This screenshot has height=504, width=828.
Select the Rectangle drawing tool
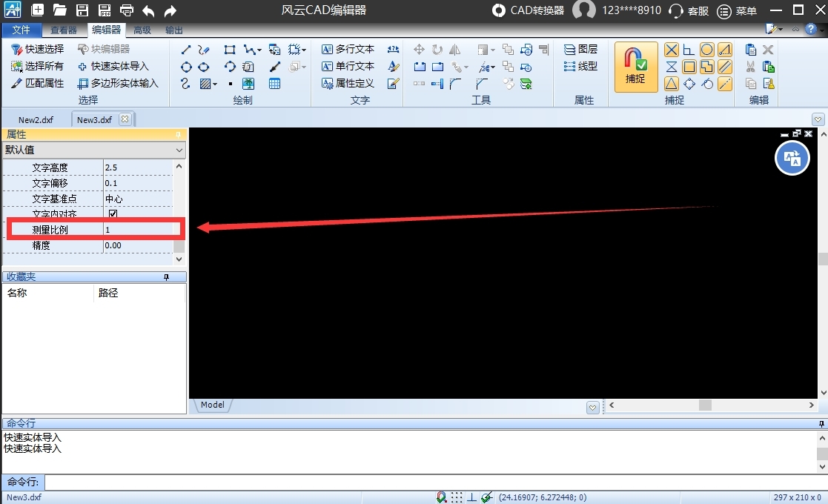click(x=230, y=50)
